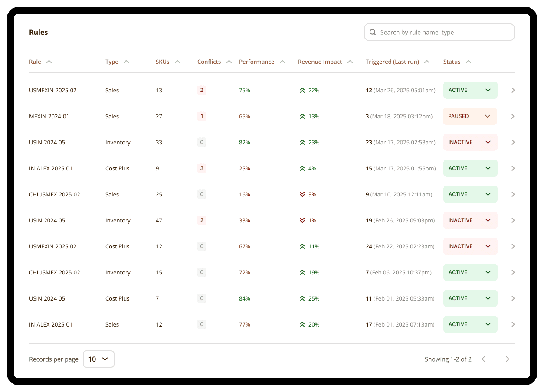Click the Feb 22, 2025 02:23am triggered cell
544x392 pixels.
pos(400,246)
